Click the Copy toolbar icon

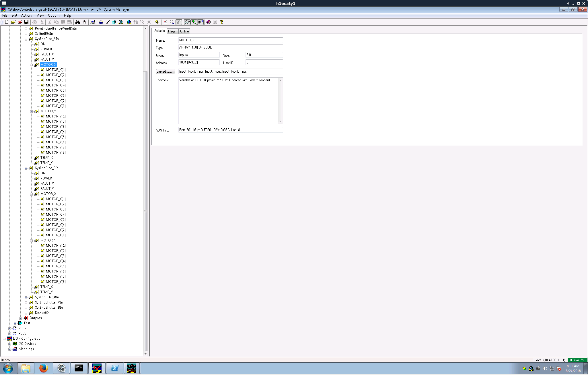56,22
